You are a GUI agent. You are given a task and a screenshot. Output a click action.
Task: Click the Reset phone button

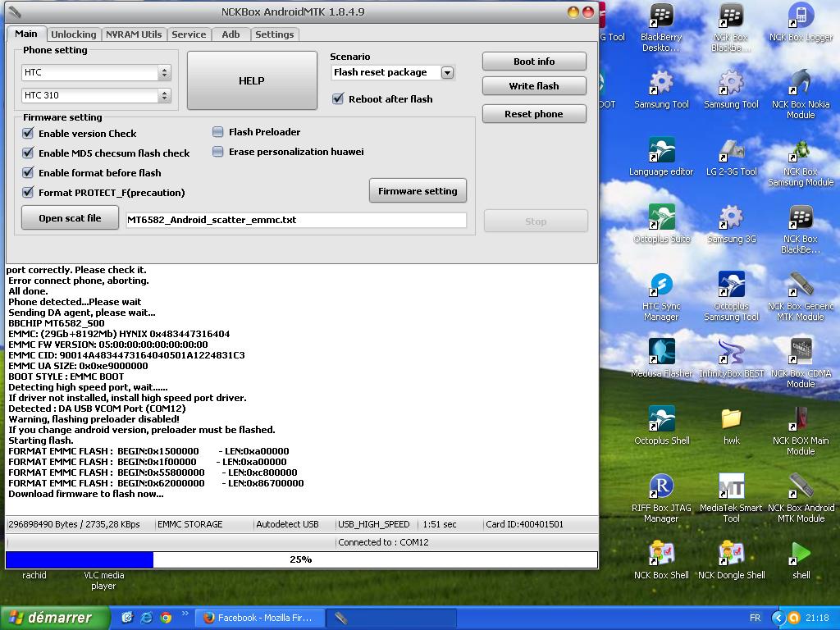click(534, 113)
